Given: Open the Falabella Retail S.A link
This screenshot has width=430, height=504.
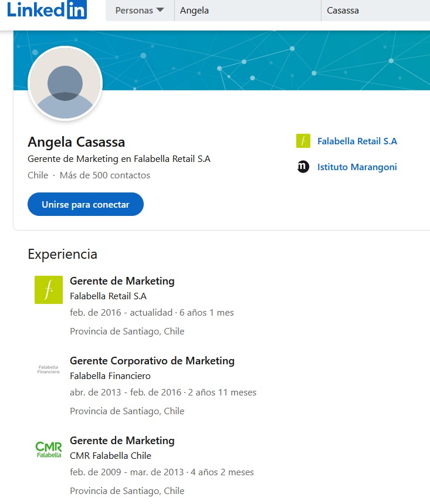Looking at the screenshot, I should (357, 141).
